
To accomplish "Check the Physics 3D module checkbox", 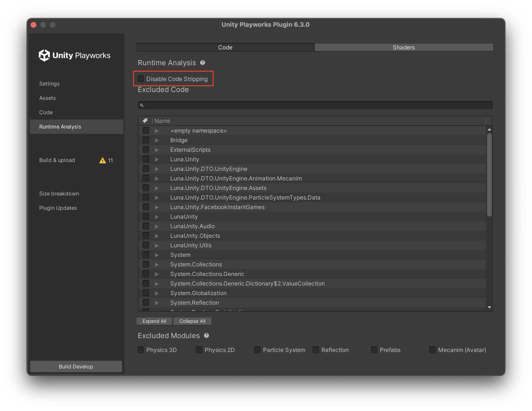I will tap(141, 350).
